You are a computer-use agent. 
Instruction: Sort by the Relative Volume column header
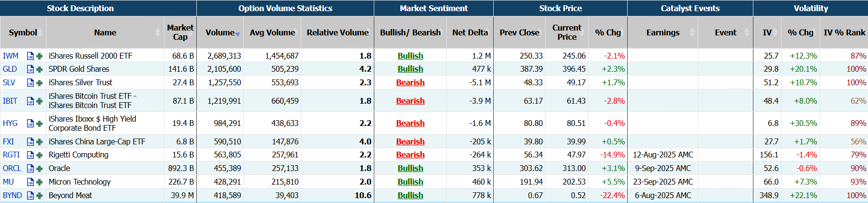[x=337, y=32]
